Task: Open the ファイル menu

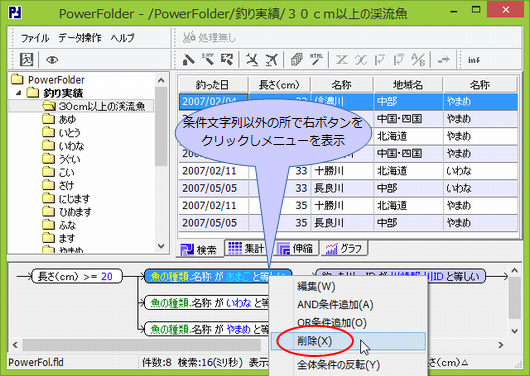Action: pos(35,38)
